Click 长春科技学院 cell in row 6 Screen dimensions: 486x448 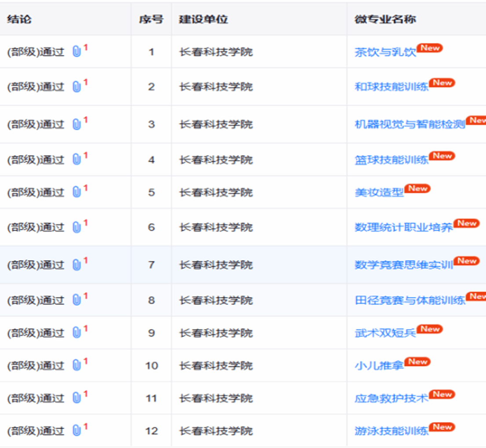[216, 227]
